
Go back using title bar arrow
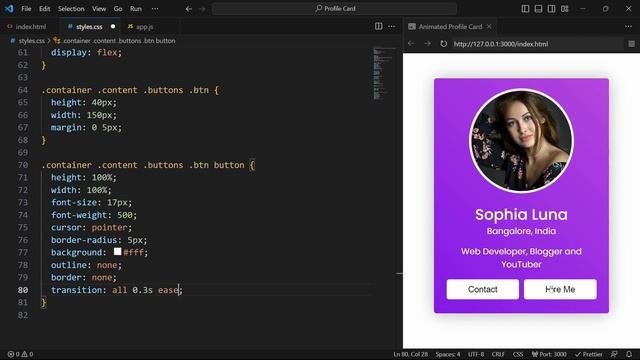189,9
